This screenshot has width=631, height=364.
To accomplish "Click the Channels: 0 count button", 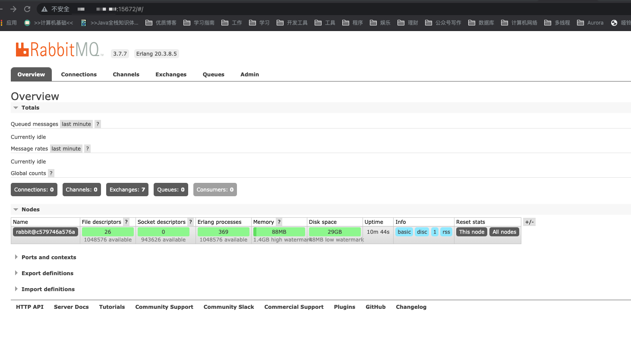I will 82,190.
